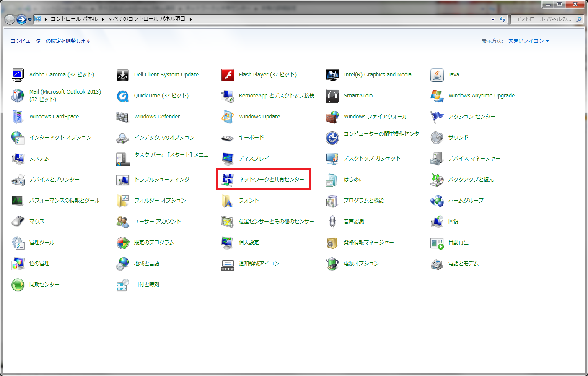The height and width of the screenshot is (376, 588).
Task: Open Windows Anytime Upgrade icon
Action: pyautogui.click(x=437, y=96)
